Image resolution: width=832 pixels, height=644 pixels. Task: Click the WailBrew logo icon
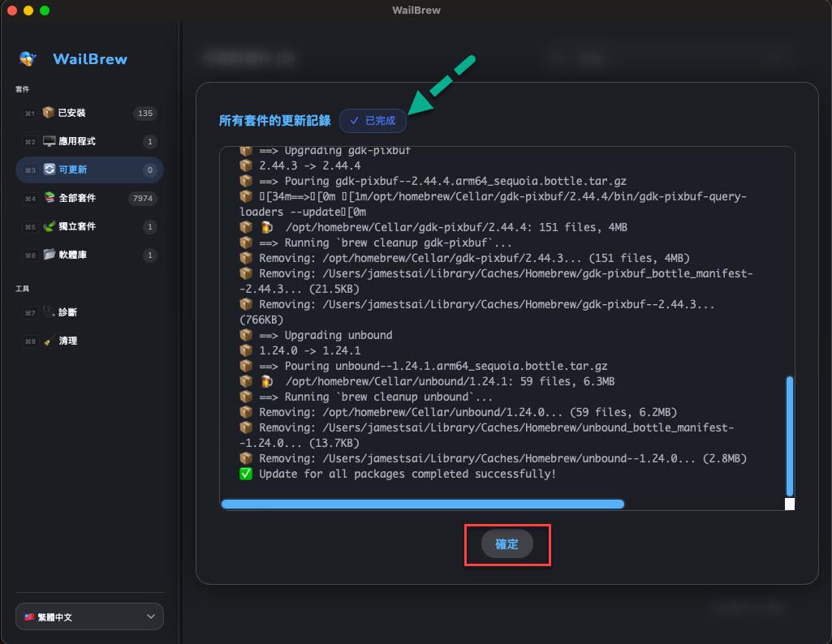pyautogui.click(x=28, y=58)
